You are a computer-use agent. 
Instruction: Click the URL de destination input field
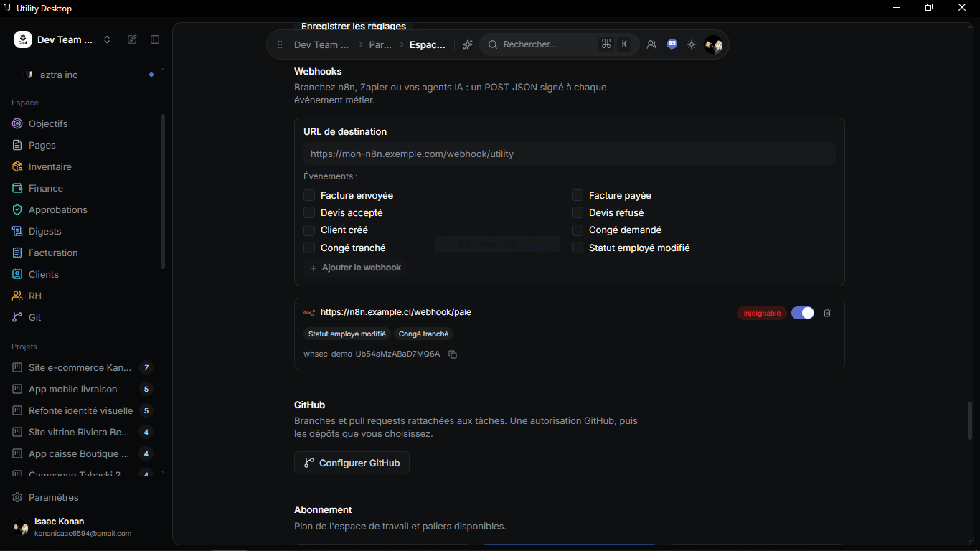(570, 154)
